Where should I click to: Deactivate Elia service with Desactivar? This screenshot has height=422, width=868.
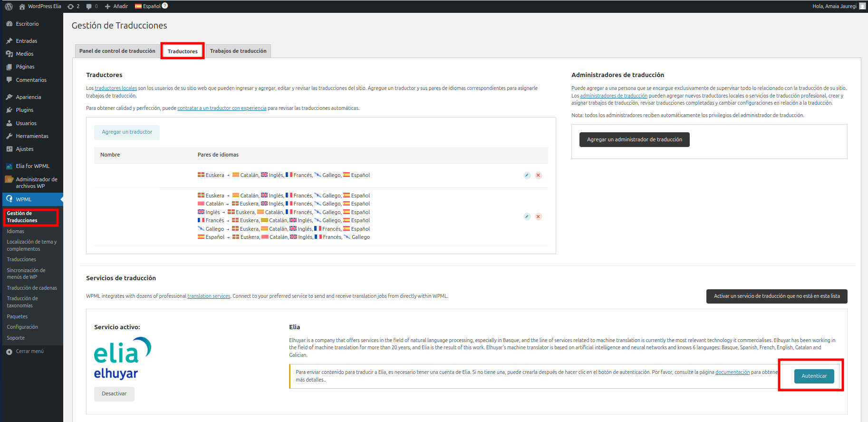pyautogui.click(x=114, y=394)
